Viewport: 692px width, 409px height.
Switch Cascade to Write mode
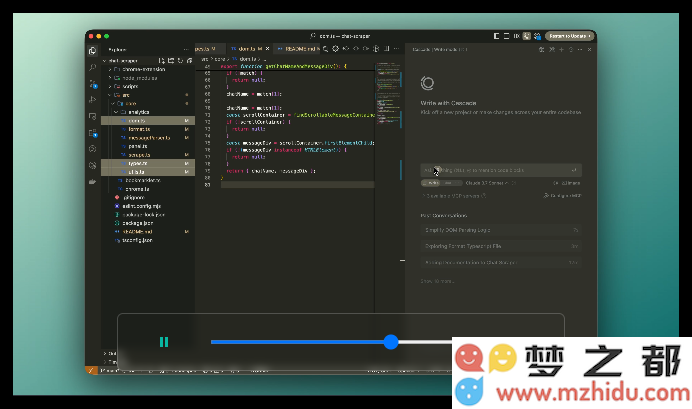(x=432, y=183)
